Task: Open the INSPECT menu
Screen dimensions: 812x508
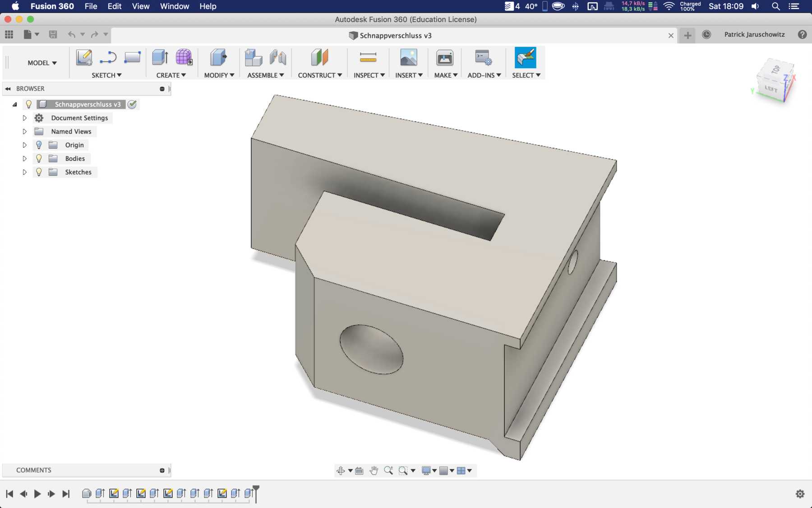Action: click(369, 75)
